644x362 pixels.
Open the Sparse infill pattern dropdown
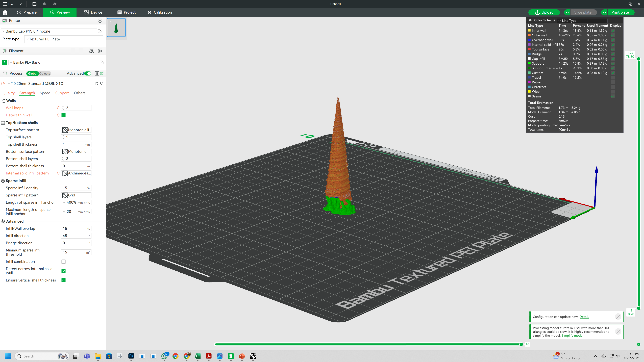pyautogui.click(x=76, y=195)
